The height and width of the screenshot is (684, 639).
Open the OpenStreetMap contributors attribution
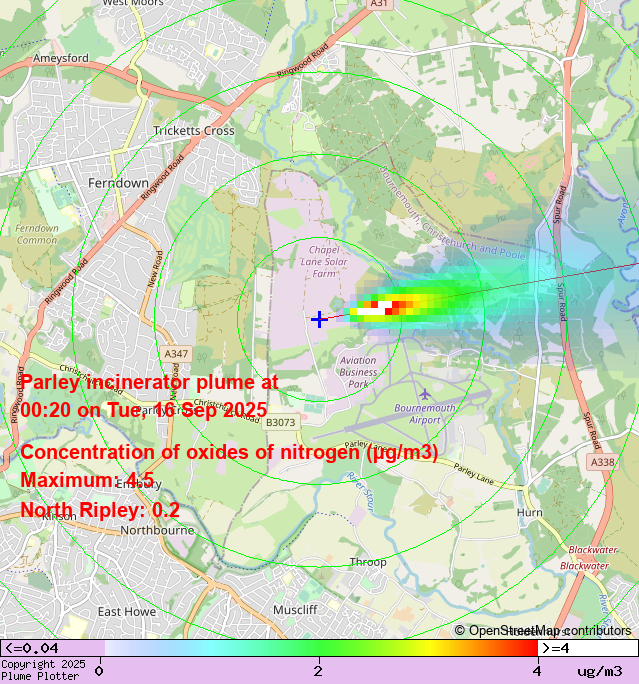543,630
